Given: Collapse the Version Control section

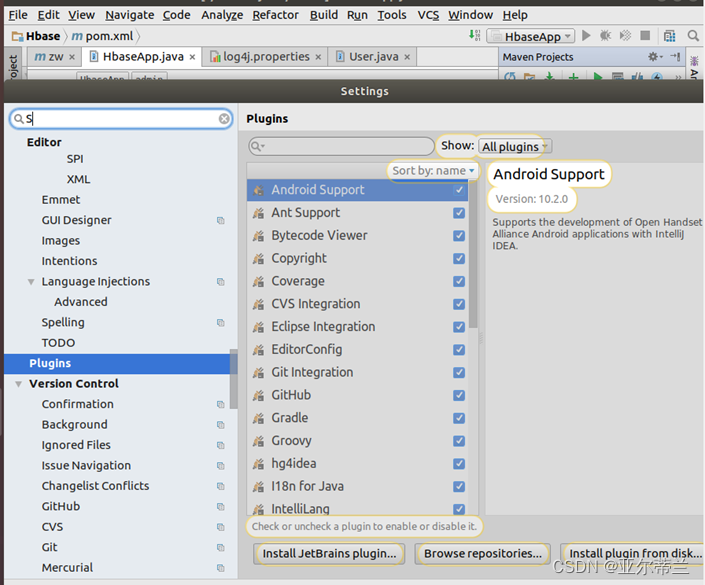Looking at the screenshot, I should 18,384.
